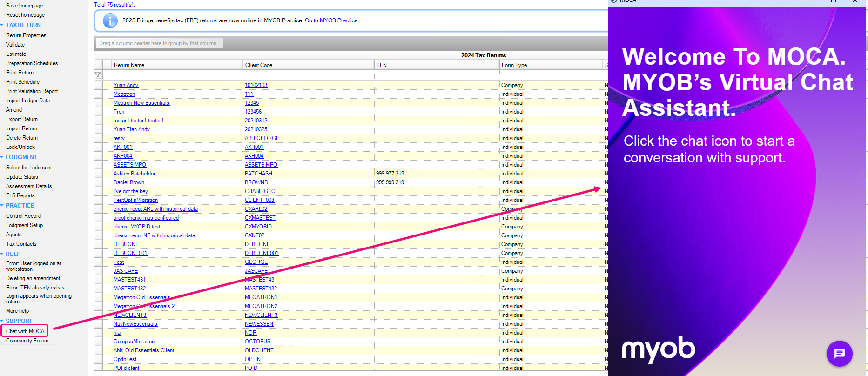The image size is (868, 376).
Task: Open Select for Lodgment in sidebar
Action: pos(29,168)
